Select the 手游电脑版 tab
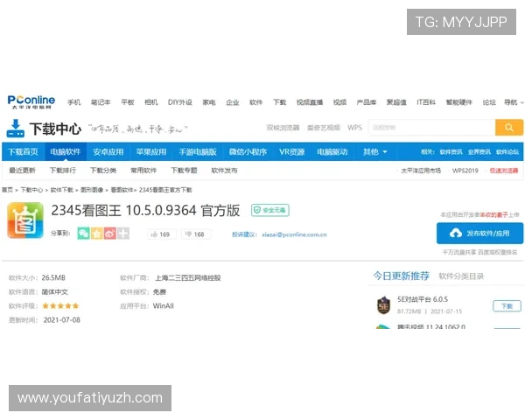The image size is (525, 420). click(198, 152)
